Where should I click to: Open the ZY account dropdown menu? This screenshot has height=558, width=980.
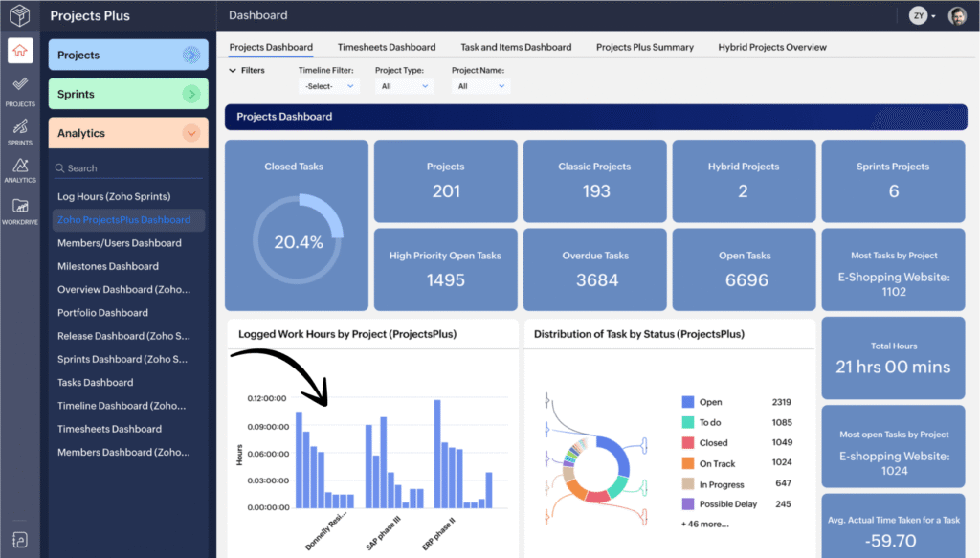(920, 15)
